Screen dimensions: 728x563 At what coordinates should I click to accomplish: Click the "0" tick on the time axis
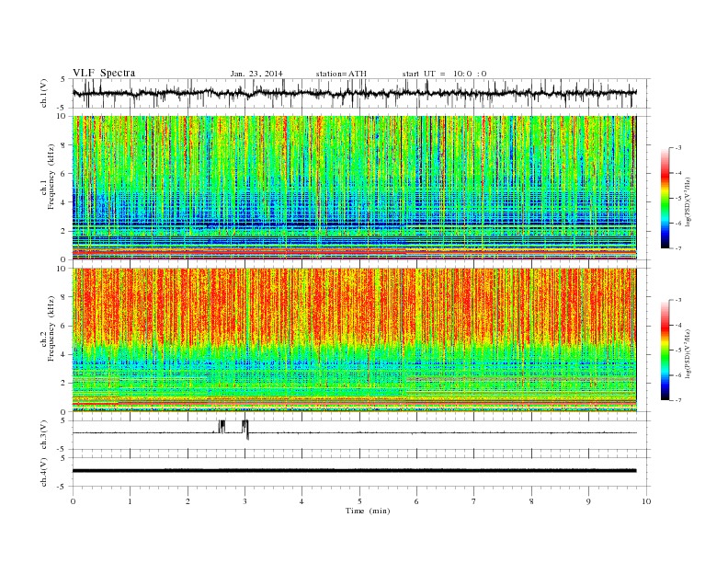pos(73,501)
